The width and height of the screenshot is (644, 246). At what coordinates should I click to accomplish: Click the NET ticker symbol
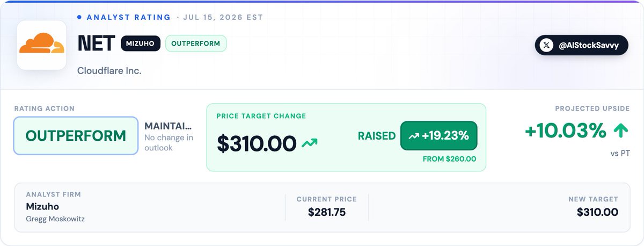click(x=96, y=44)
